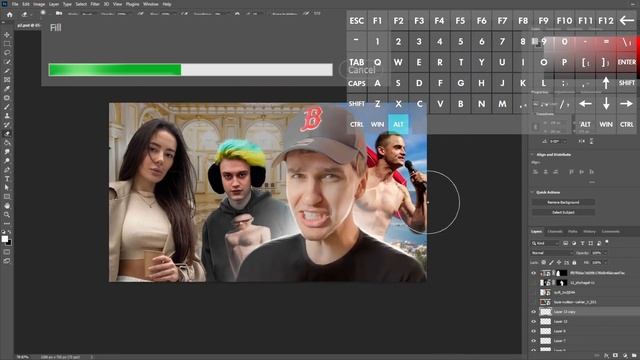Click the ESC key on keyboard overlay
The width and height of the screenshot is (640, 360).
tap(356, 20)
